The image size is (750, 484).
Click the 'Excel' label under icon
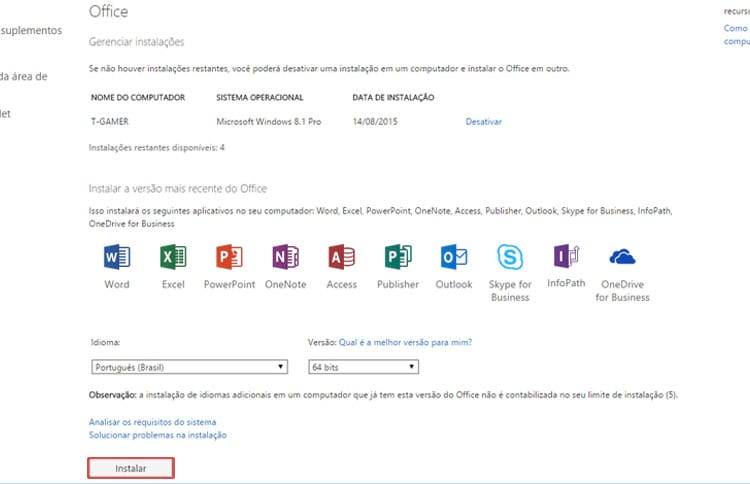(173, 284)
